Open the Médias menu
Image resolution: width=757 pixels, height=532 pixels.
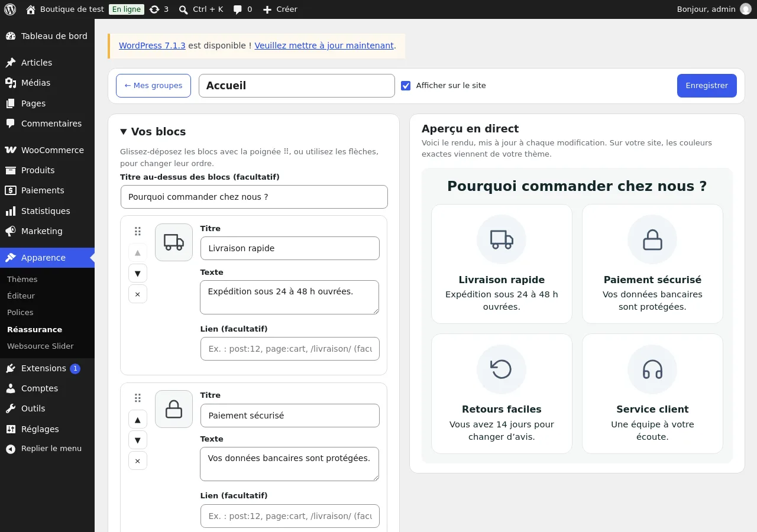(47, 83)
